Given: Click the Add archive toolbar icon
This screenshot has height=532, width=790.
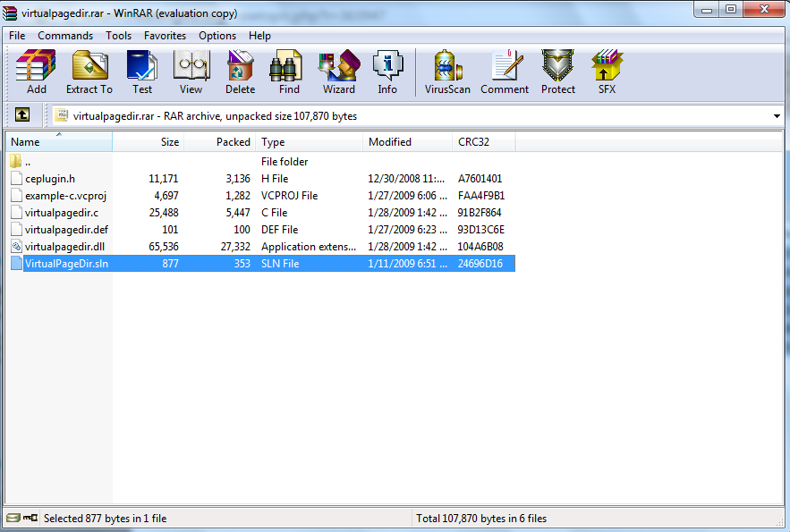Looking at the screenshot, I should 36,72.
